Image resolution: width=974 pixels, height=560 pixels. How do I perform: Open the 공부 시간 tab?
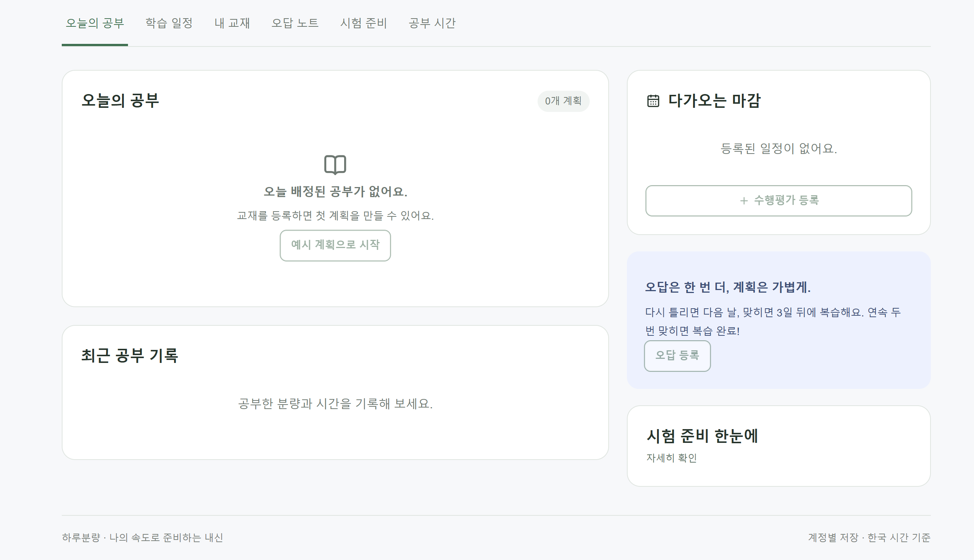432,23
